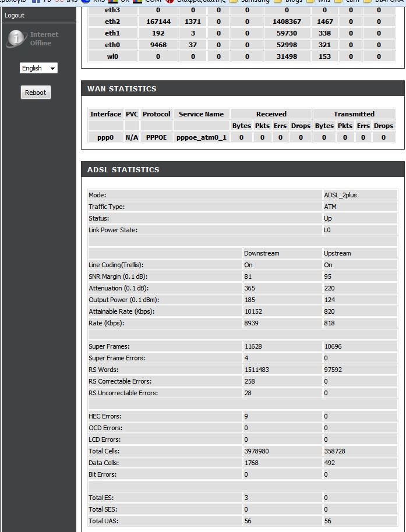Click the Super Frames upstream value 10696
This screenshot has height=532, width=406.
coord(333,346)
